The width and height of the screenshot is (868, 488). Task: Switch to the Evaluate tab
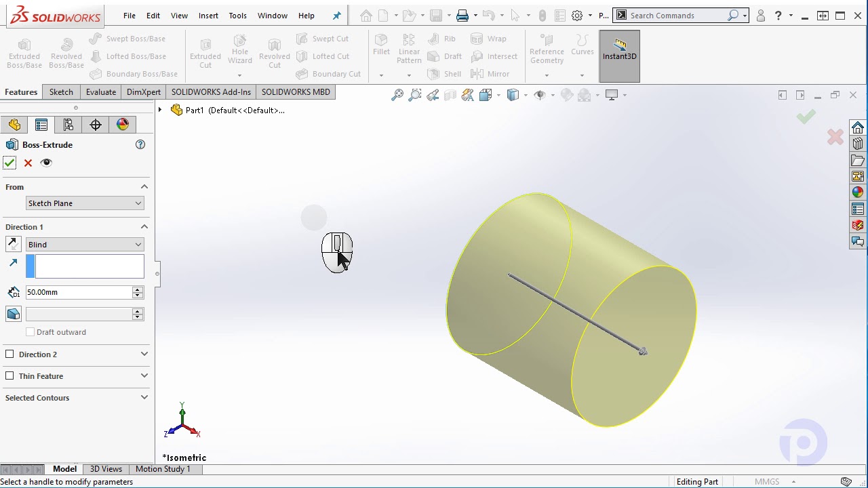(100, 92)
